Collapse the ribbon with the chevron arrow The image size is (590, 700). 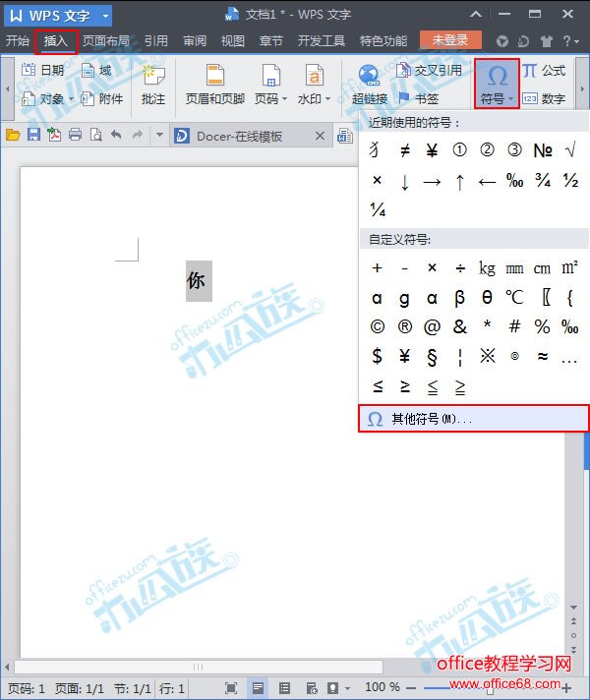click(476, 15)
